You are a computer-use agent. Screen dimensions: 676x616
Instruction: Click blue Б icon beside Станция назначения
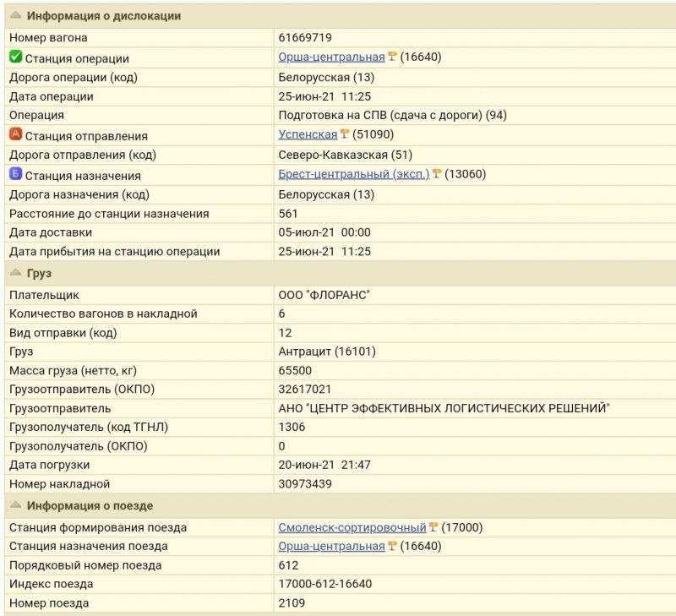[15, 174]
